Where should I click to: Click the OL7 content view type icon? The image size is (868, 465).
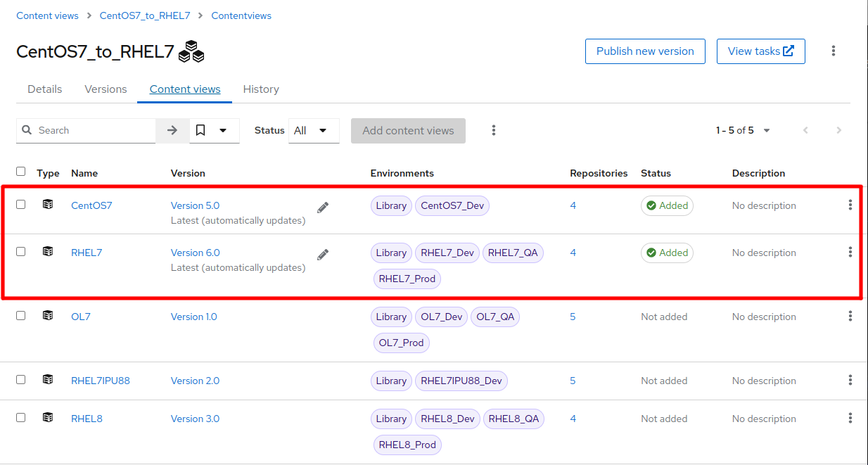coord(48,316)
